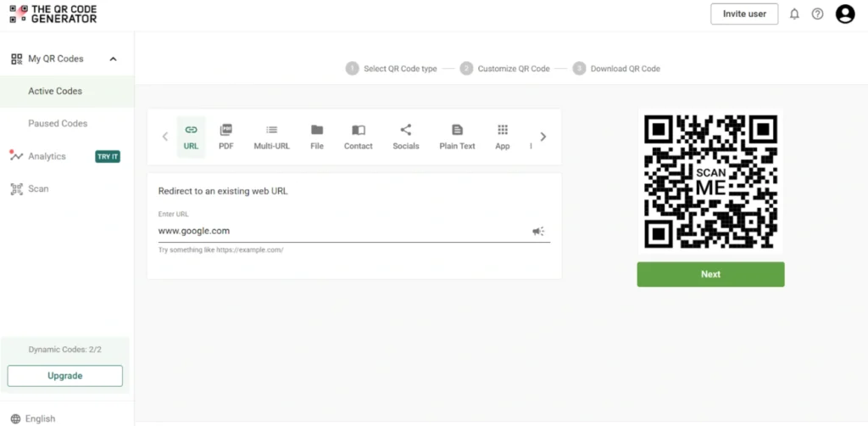Screen dimensions: 868x426
Task: Select the Plain Text QR code type
Action: [457, 137]
